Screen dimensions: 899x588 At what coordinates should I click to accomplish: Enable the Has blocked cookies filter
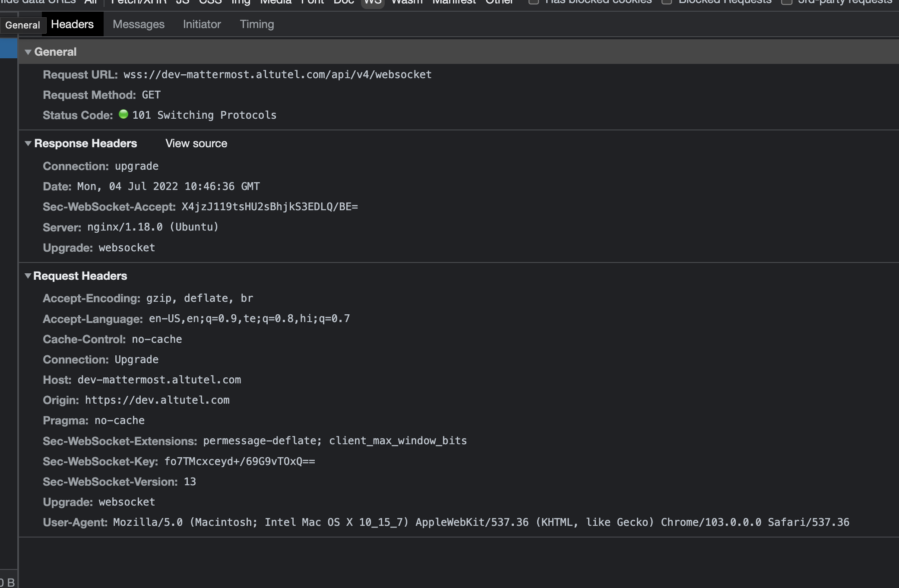pyautogui.click(x=534, y=2)
